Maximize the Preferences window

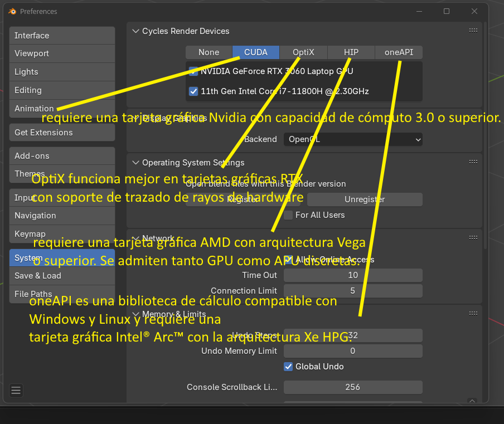(447, 11)
